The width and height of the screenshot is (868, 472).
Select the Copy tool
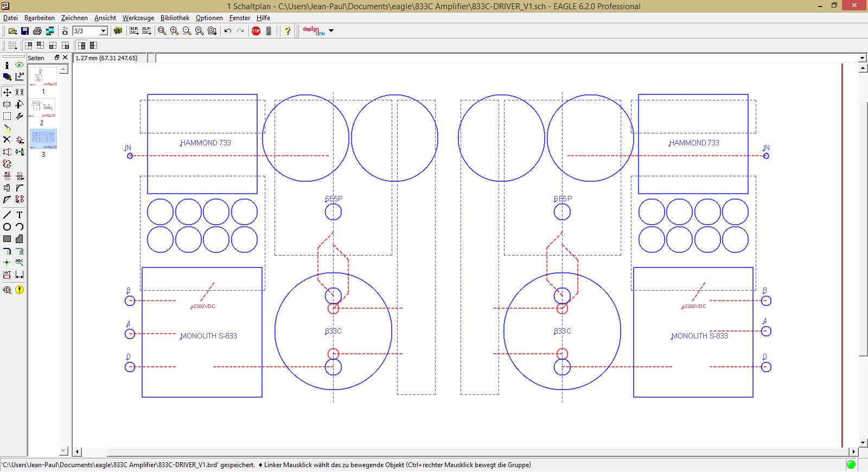coord(20,92)
